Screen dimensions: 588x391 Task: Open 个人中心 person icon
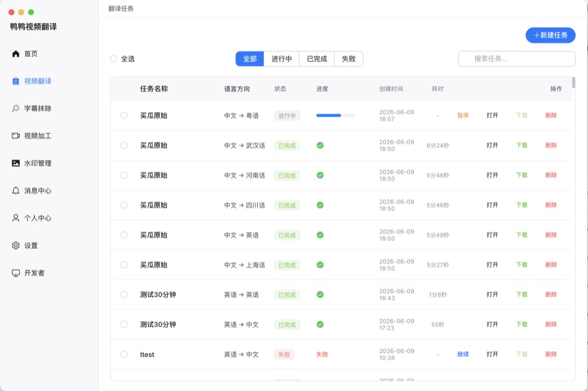click(x=16, y=218)
